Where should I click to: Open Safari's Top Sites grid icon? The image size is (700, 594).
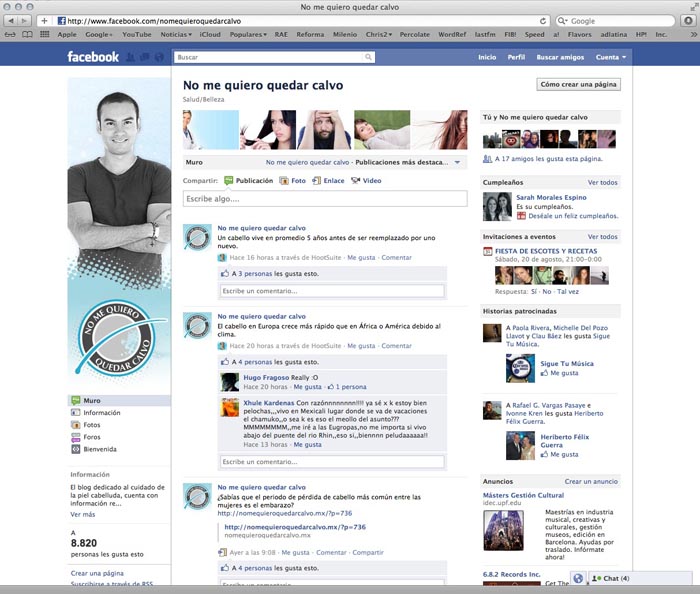45,34
